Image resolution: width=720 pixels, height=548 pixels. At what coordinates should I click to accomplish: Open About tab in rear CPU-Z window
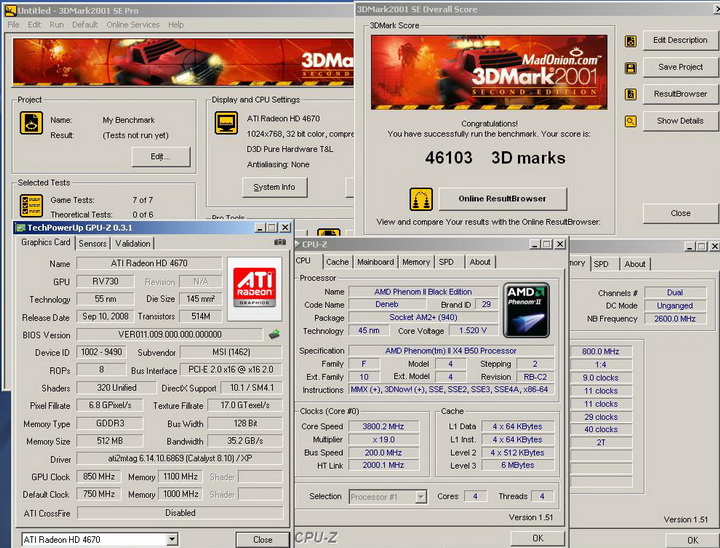[x=635, y=264]
